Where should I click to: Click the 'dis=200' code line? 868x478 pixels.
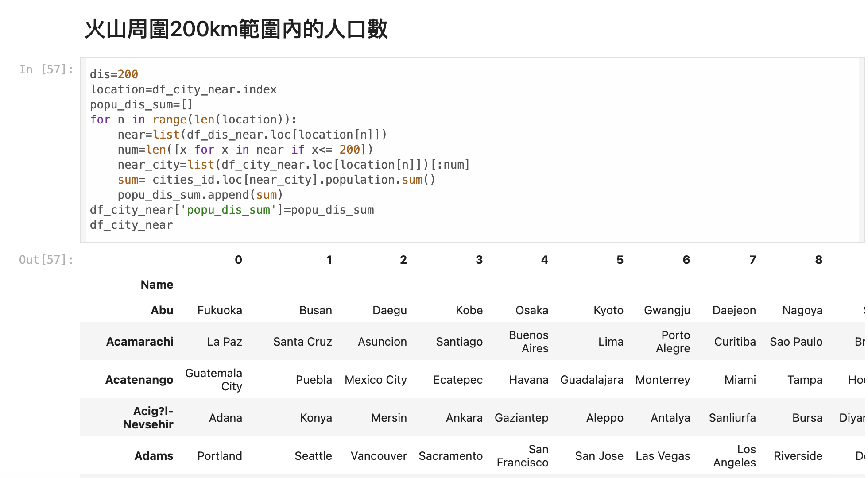(x=114, y=74)
